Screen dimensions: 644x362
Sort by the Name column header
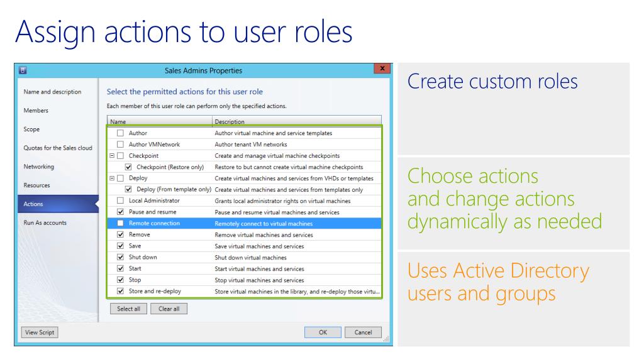(159, 121)
